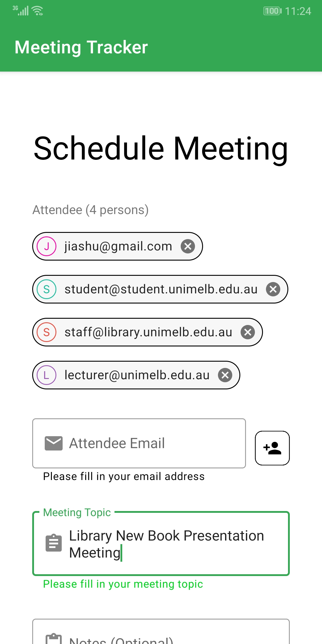Image resolution: width=322 pixels, height=644 pixels.
Task: Tap the Notes clipboard icon
Action: pyautogui.click(x=54, y=639)
